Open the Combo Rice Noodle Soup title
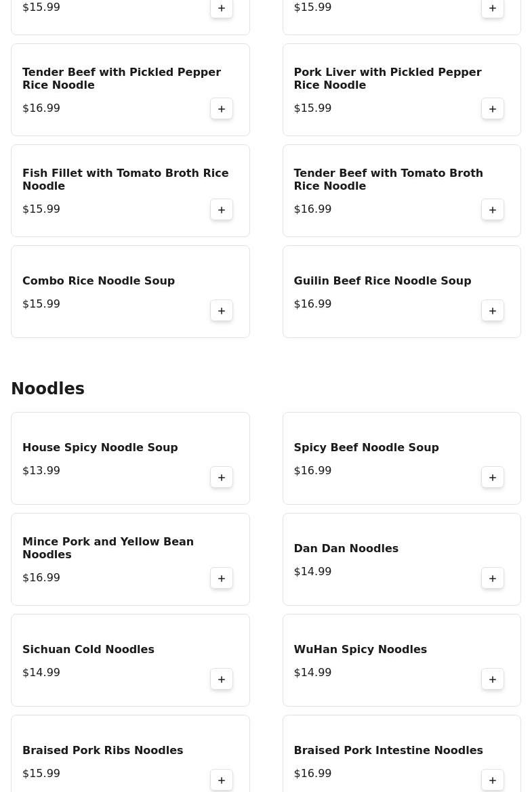Screen dimensions: 532x792 point(98,281)
